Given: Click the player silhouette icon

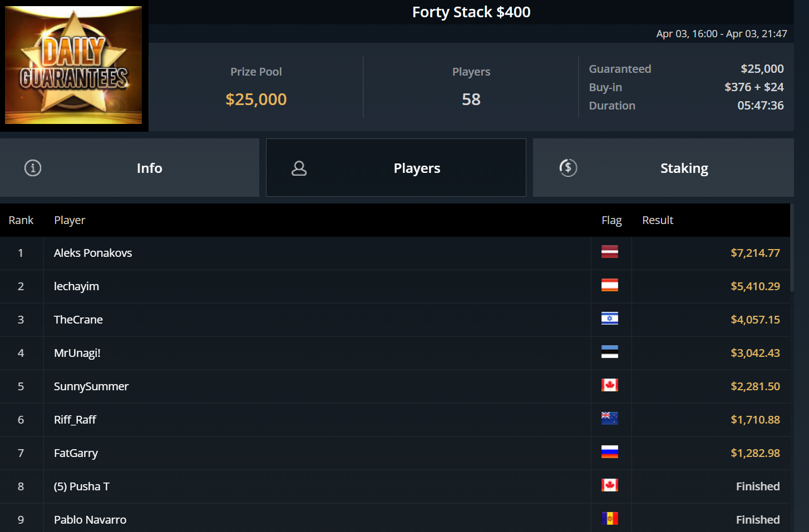Looking at the screenshot, I should (299, 168).
